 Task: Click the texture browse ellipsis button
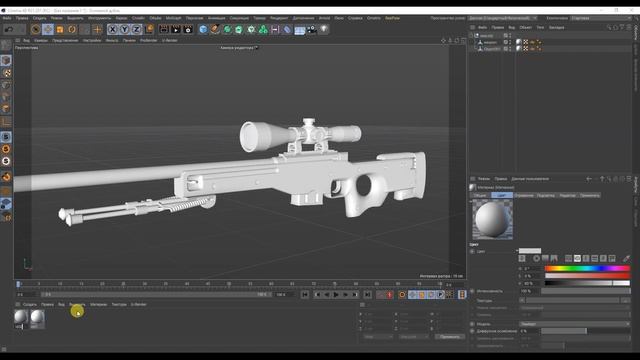tap(626, 300)
